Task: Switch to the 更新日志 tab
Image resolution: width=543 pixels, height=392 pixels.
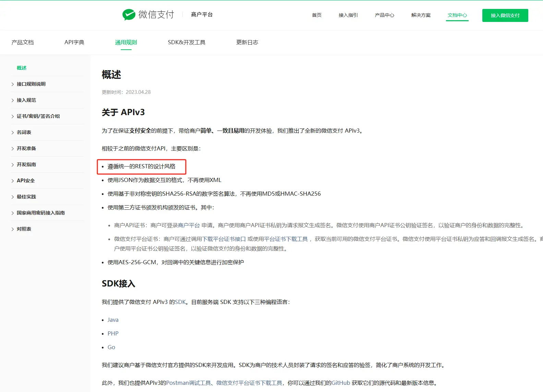Action: click(247, 42)
